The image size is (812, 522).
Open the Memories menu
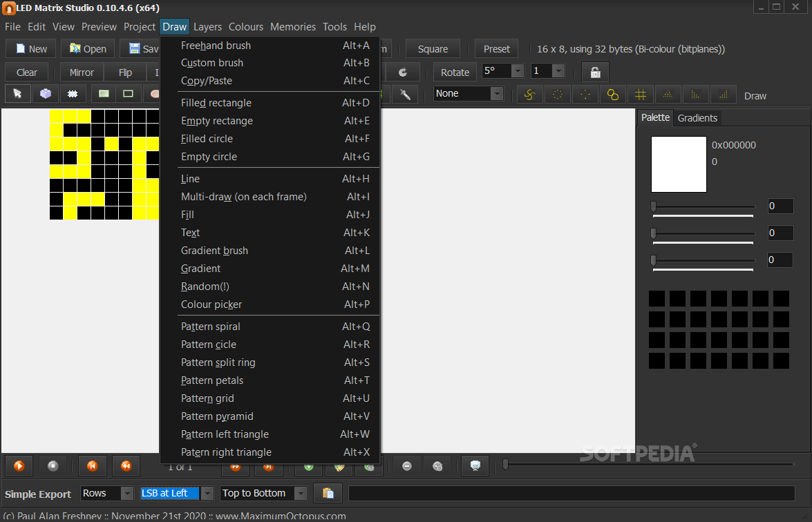point(293,27)
